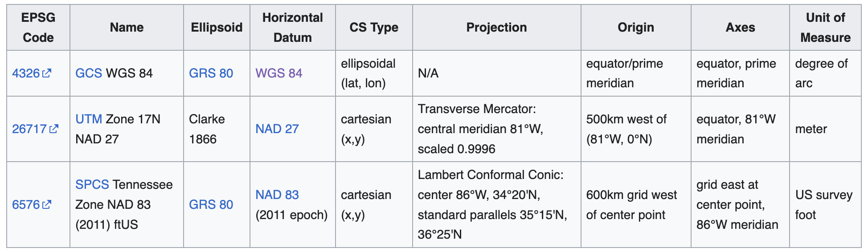Follow the SPCS link in Name column
The image size is (868, 252).
pyautogui.click(x=92, y=184)
